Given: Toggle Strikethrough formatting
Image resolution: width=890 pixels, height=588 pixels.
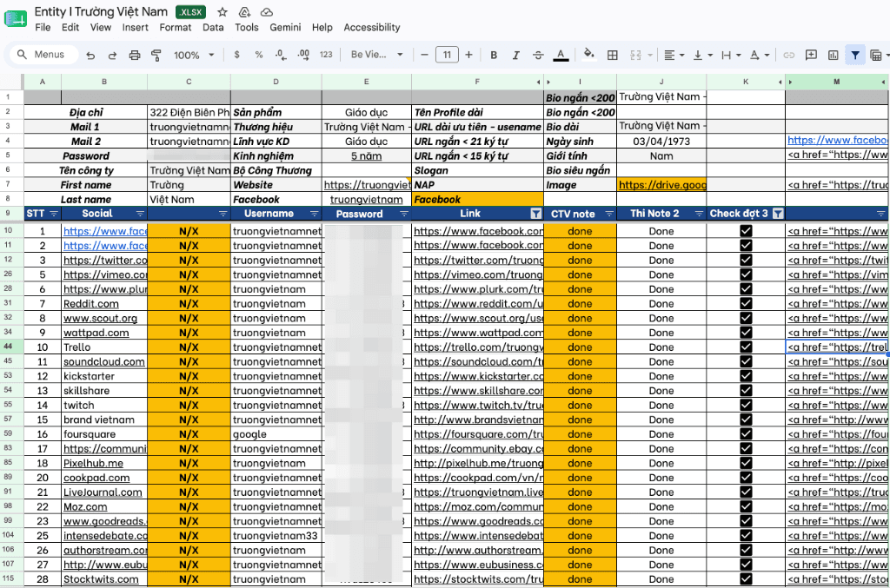Looking at the screenshot, I should pyautogui.click(x=538, y=55).
